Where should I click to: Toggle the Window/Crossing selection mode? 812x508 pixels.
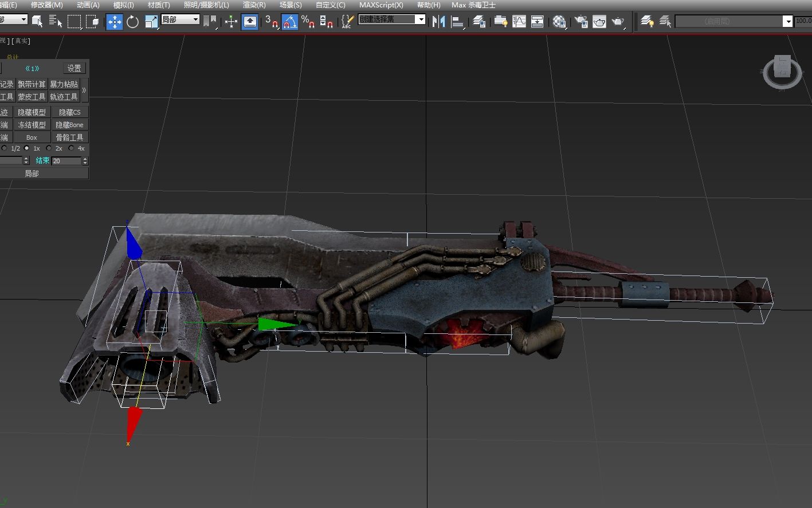click(x=93, y=22)
